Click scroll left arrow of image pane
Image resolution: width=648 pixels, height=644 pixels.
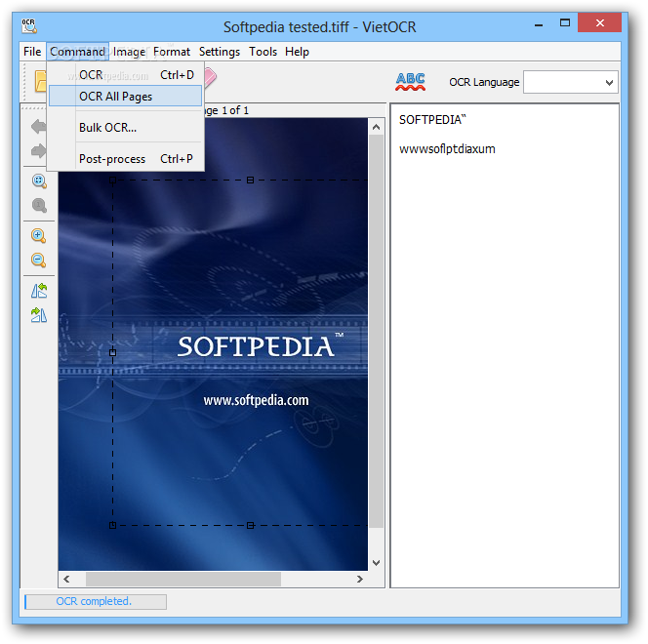coord(66,580)
